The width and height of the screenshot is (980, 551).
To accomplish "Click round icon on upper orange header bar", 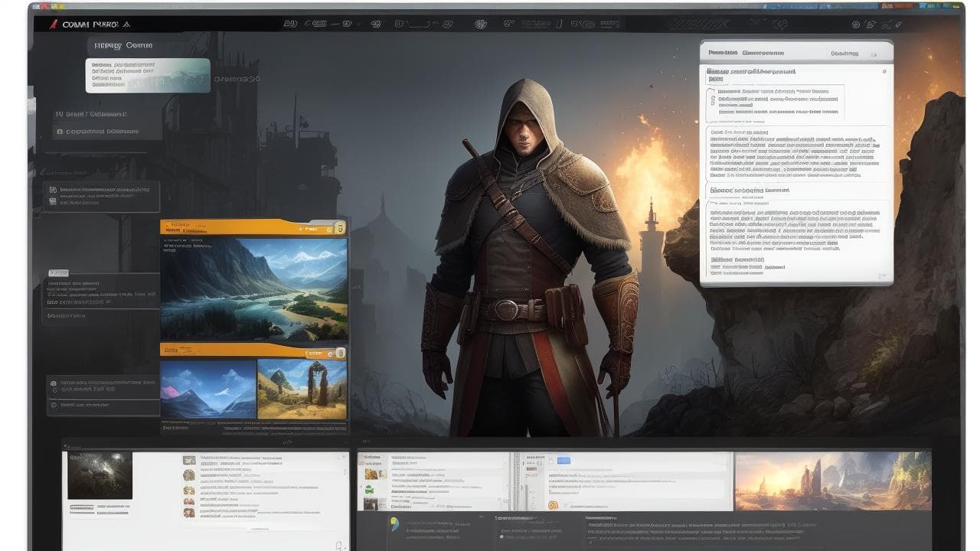I will coord(339,228).
